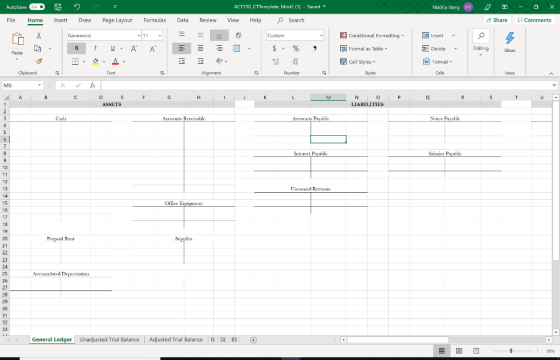Click the horizontal scrollbar thumb
This screenshot has height=360, width=560.
[x=398, y=340]
